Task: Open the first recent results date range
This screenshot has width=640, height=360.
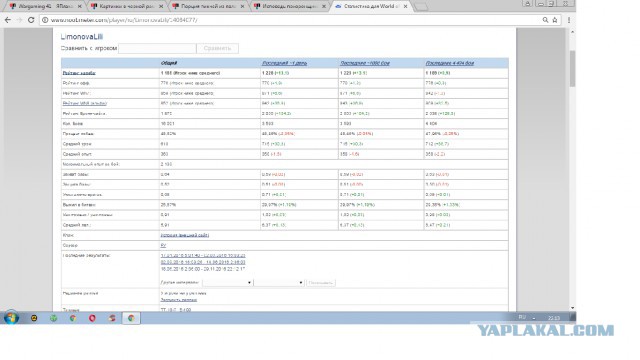Action: [203, 256]
